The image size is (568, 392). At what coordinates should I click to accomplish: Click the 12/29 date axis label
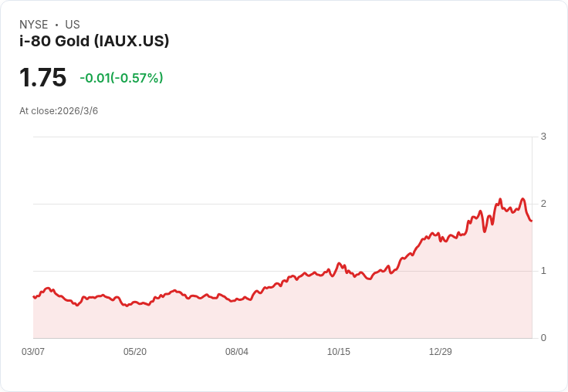(x=440, y=351)
